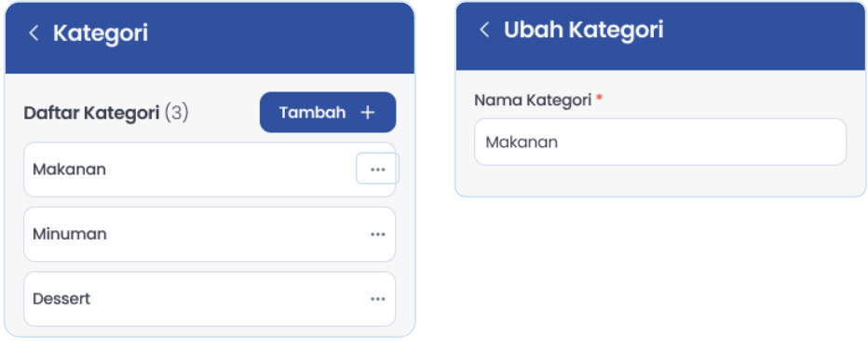This screenshot has width=868, height=341.
Task: Click the Kategori header title
Action: point(101,34)
